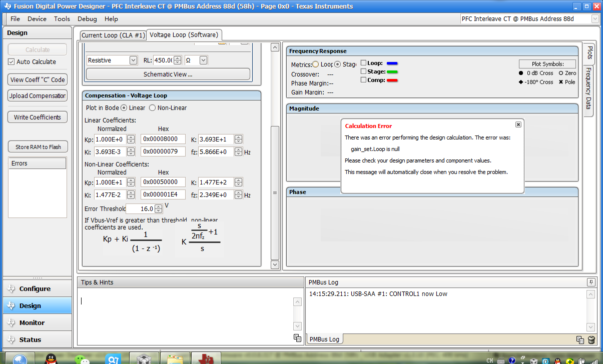Click the Linear Kp hex field 0x00008000
The image size is (603, 364).
[163, 139]
